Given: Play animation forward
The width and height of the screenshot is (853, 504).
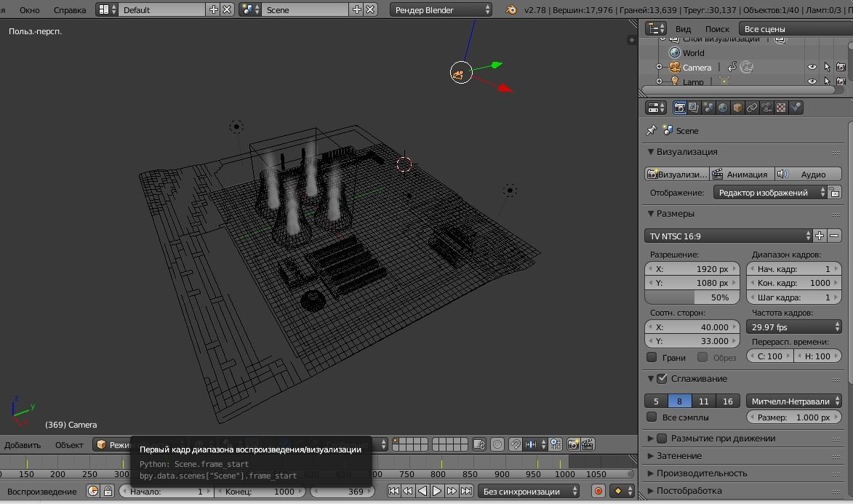Looking at the screenshot, I should click(437, 492).
